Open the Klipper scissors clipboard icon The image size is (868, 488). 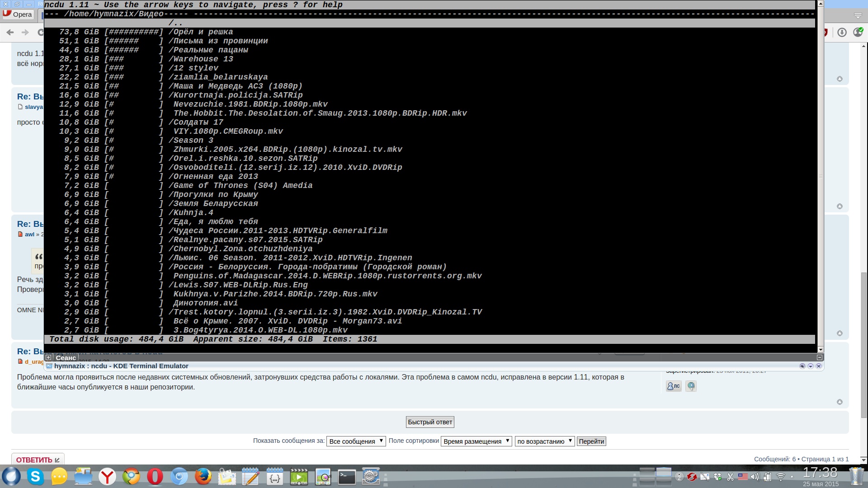(730, 477)
